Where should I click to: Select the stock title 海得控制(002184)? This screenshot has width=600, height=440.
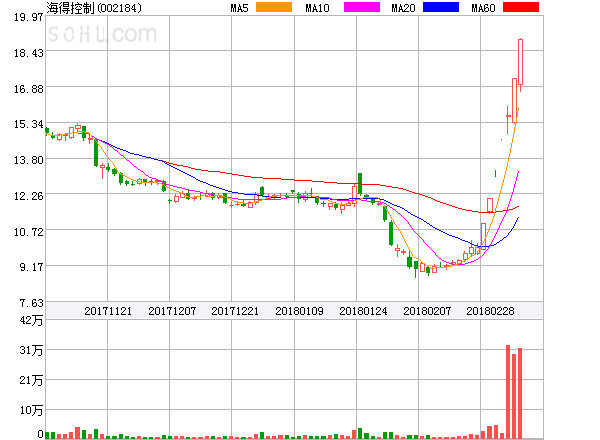pos(94,8)
